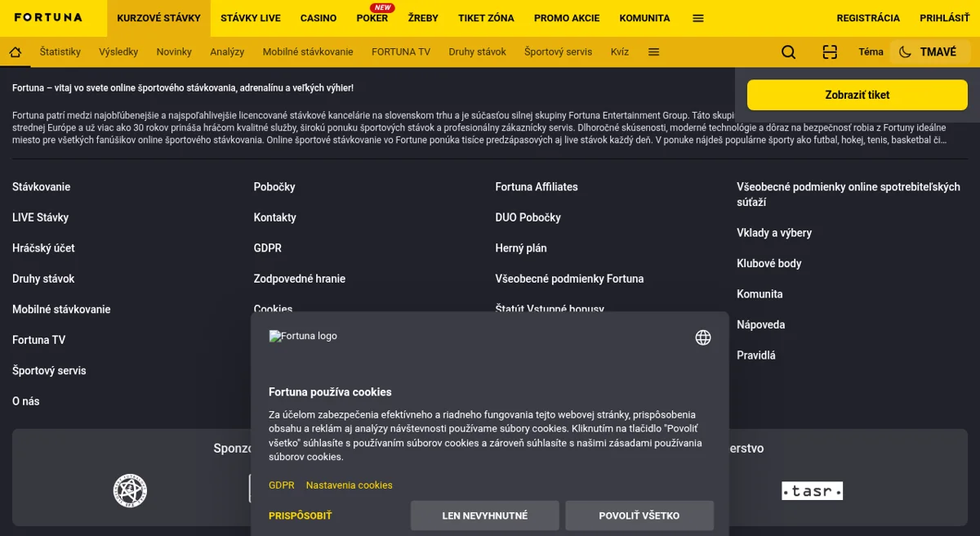Viewport: 980px width, 536px height.
Task: Open the ŽREBY tab
Action: point(423,18)
